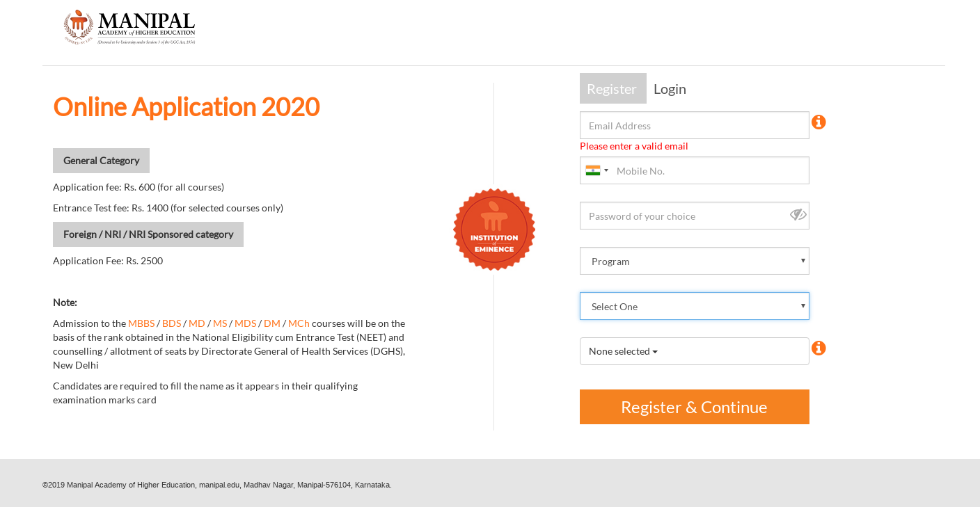The width and height of the screenshot is (980, 507).
Task: Click the Email Address input field
Action: pyautogui.click(x=694, y=125)
